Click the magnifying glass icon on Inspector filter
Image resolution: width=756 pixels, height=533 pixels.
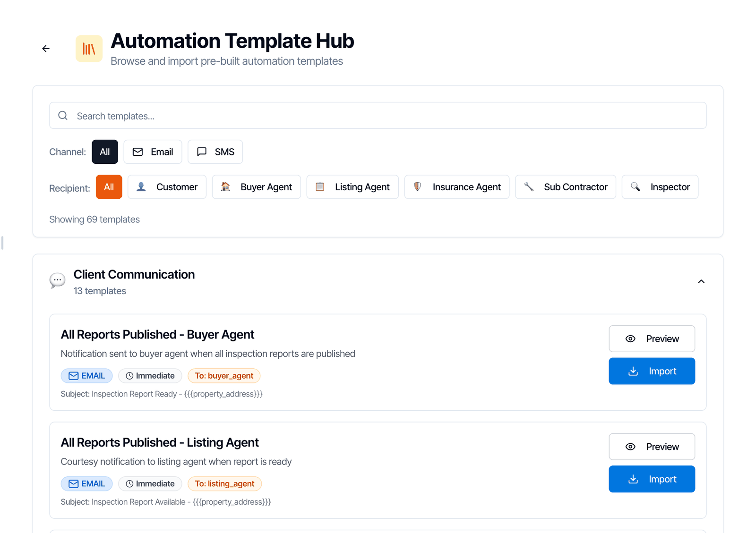point(636,187)
